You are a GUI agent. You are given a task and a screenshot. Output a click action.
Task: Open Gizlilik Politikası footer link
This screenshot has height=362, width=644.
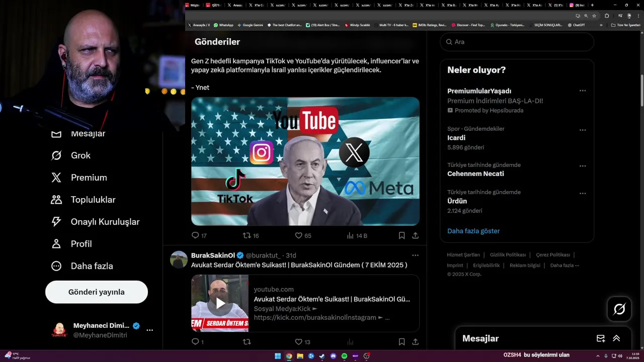(x=508, y=255)
